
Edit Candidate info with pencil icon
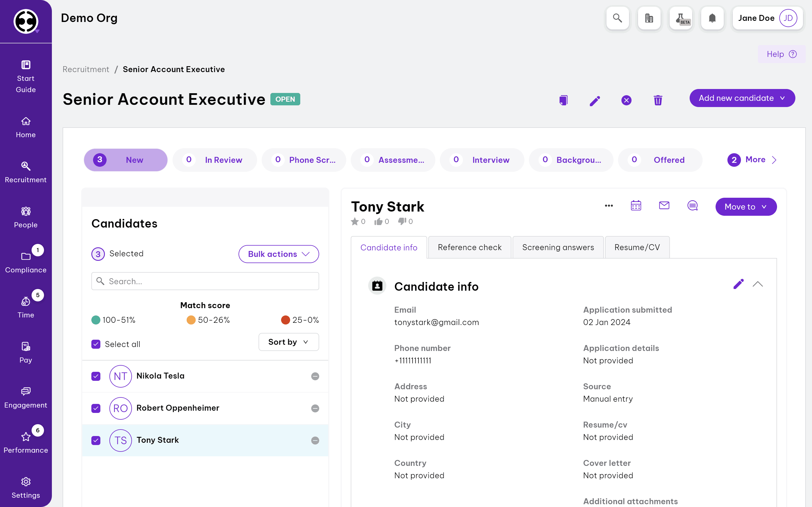coord(738,284)
